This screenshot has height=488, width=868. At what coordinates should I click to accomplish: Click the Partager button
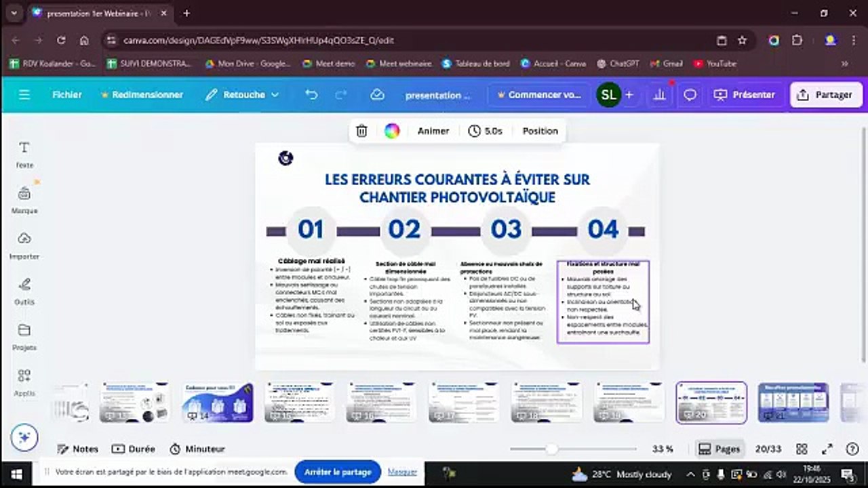coord(826,95)
